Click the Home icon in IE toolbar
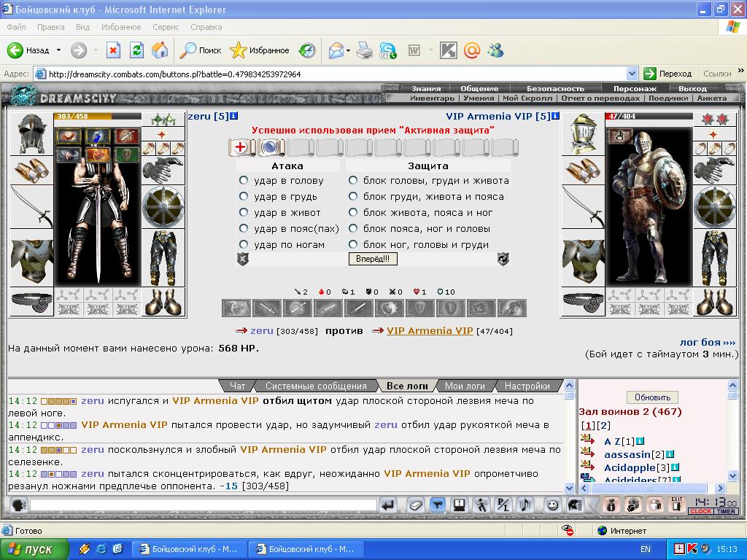747x560 pixels. point(160,50)
